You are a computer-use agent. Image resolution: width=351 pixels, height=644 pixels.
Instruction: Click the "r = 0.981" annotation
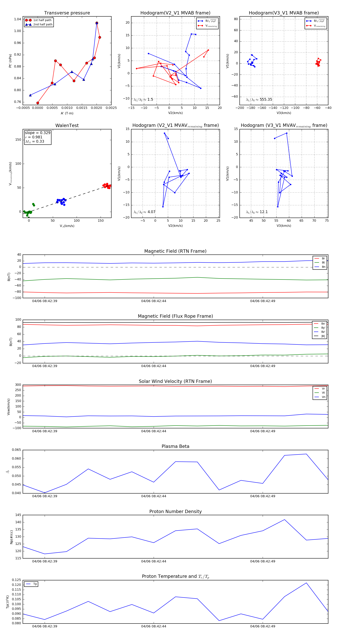34,137
